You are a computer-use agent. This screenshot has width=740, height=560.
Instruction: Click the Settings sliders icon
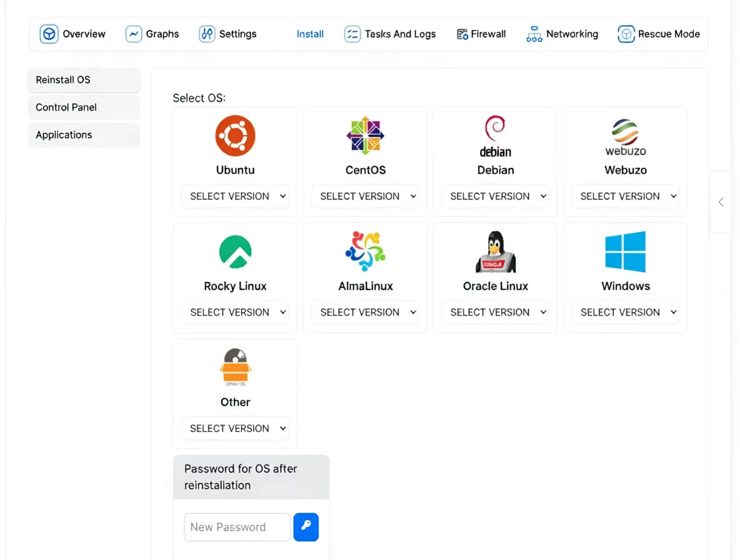coord(207,34)
